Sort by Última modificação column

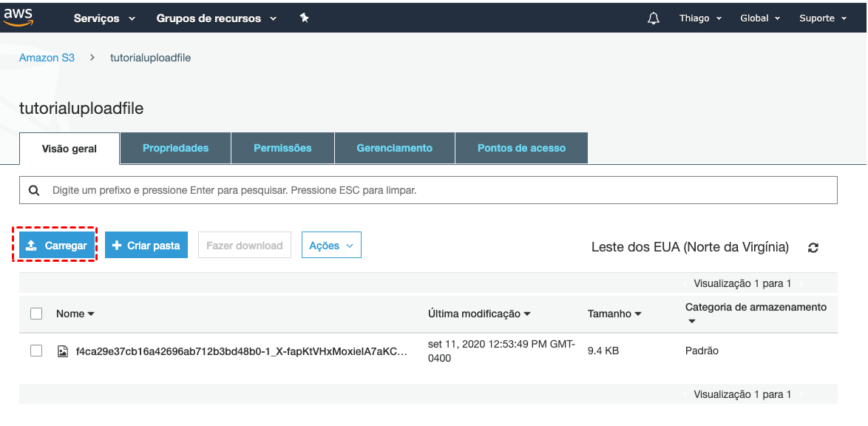pos(479,314)
